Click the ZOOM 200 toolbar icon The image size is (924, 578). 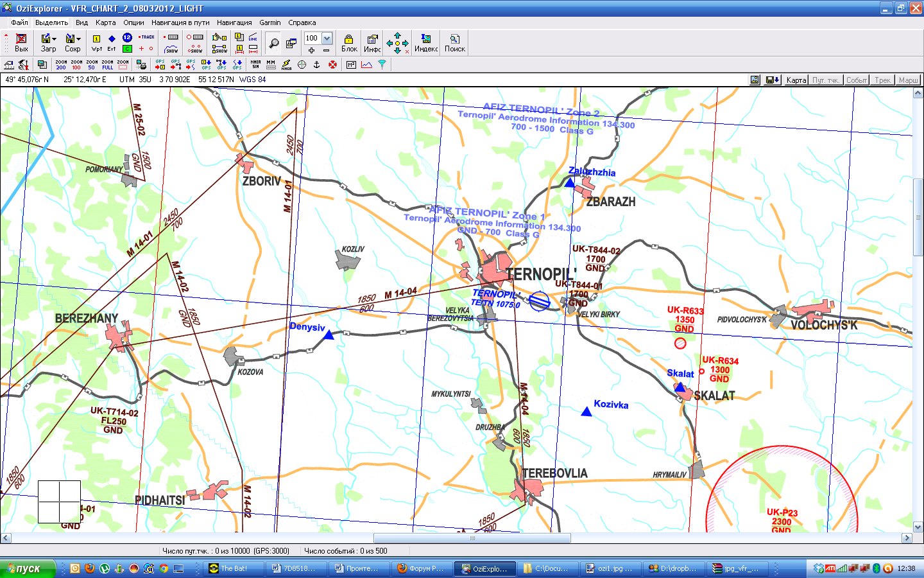pyautogui.click(x=61, y=64)
